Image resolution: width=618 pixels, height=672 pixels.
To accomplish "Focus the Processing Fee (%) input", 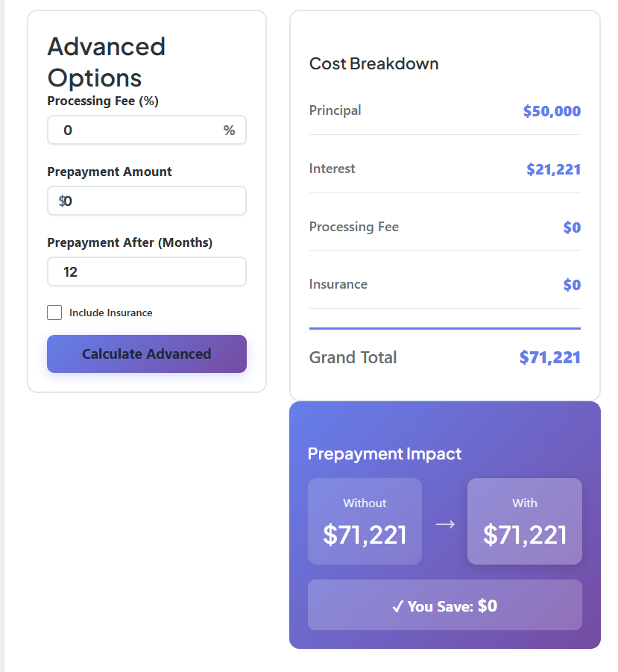I will tap(138, 131).
